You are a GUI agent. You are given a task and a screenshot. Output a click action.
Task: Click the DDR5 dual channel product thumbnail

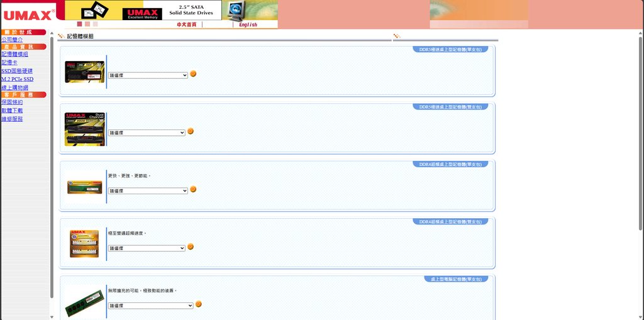(x=84, y=130)
